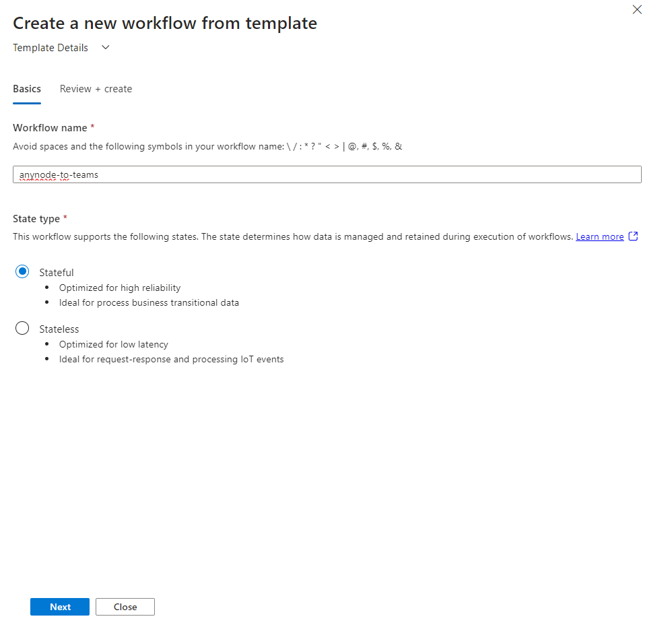
Task: Select the Stateful state type
Action: (x=22, y=271)
